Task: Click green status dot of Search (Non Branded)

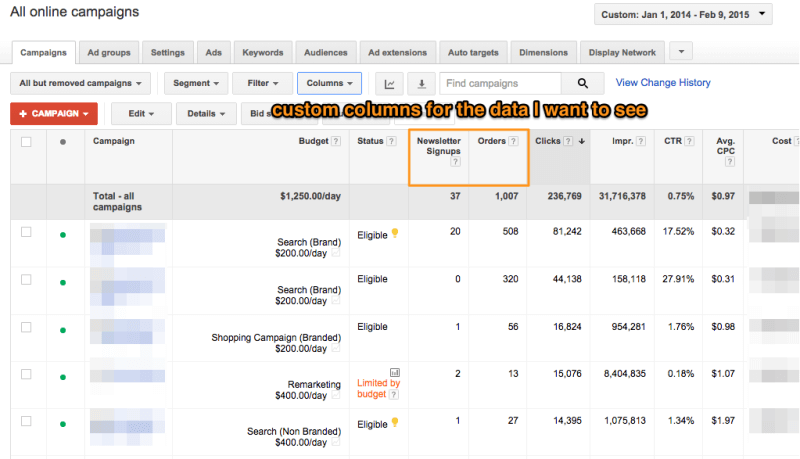Action: [x=63, y=424]
